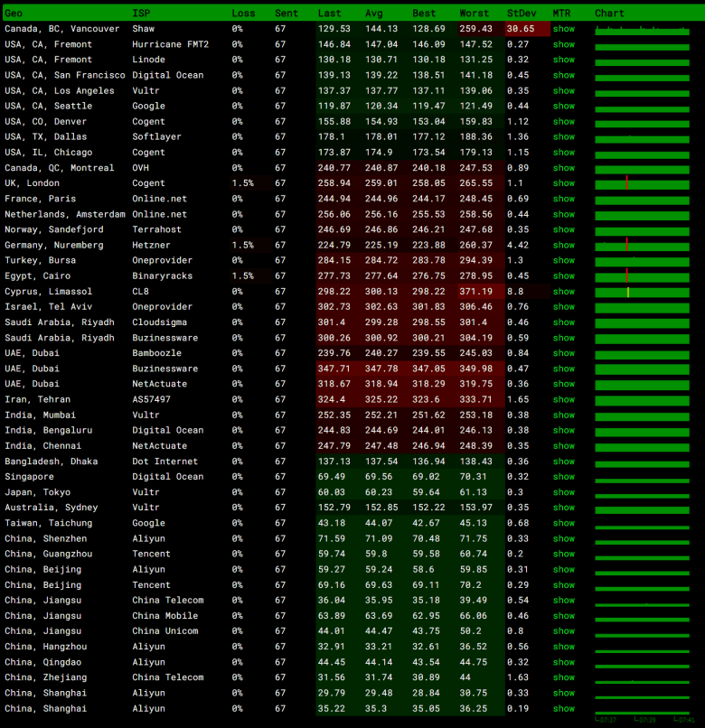Click show for Singapore Digital Ocean row
This screenshot has width=705, height=728.
point(563,477)
